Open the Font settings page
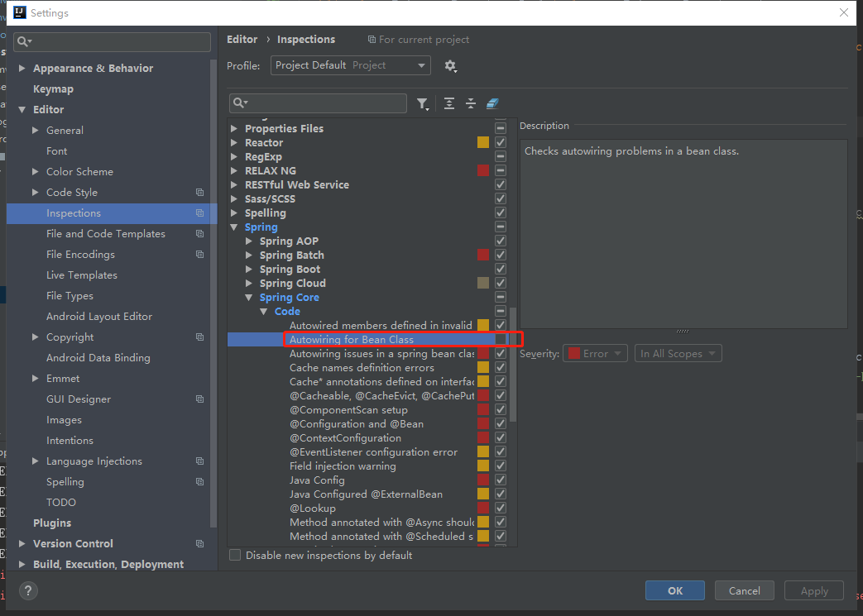This screenshot has height=616, width=863. coord(57,151)
